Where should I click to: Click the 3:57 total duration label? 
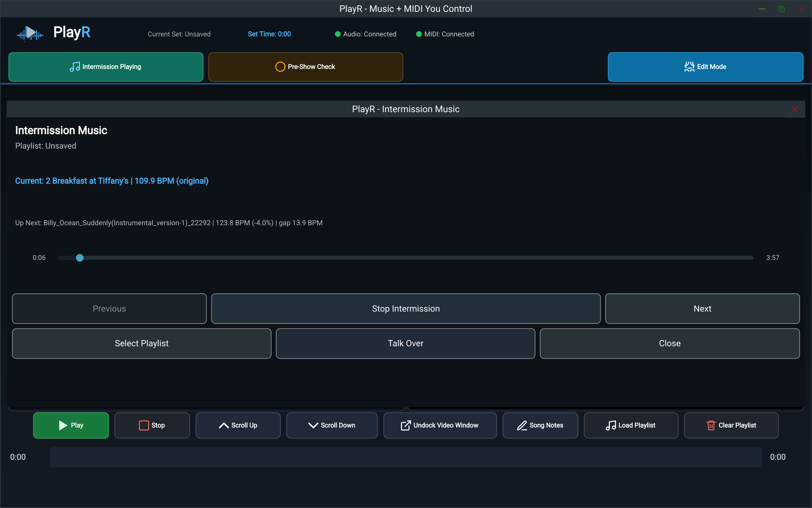tap(773, 258)
